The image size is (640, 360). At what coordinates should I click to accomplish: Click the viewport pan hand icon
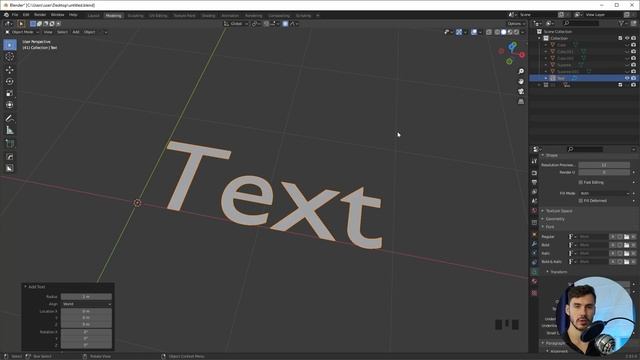coord(521,82)
